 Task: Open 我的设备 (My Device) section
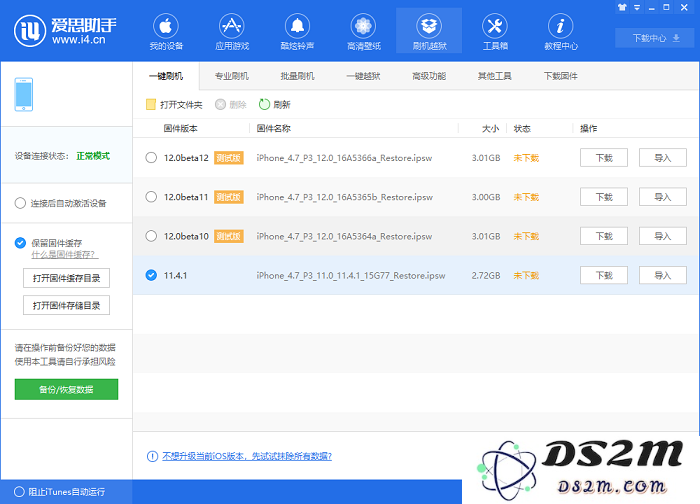tap(166, 32)
